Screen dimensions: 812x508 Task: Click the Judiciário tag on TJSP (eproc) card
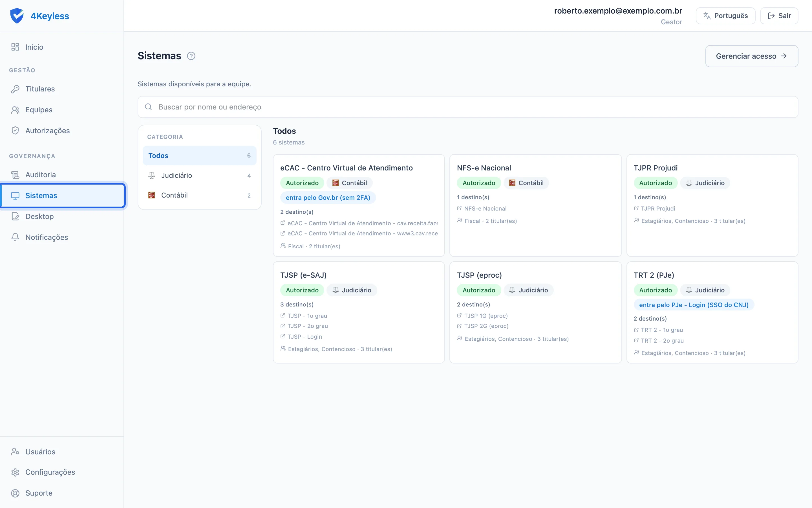coord(528,290)
